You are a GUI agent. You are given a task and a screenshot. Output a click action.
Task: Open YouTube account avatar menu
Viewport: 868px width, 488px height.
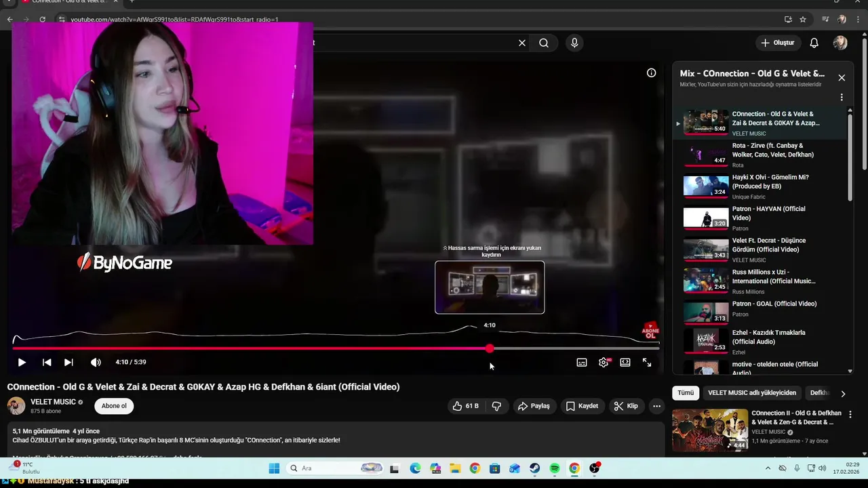coord(840,43)
